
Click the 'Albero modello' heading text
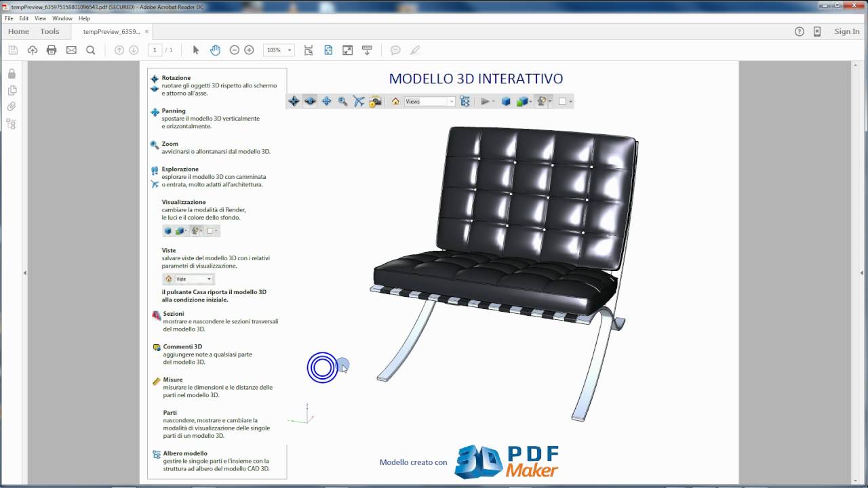click(185, 453)
